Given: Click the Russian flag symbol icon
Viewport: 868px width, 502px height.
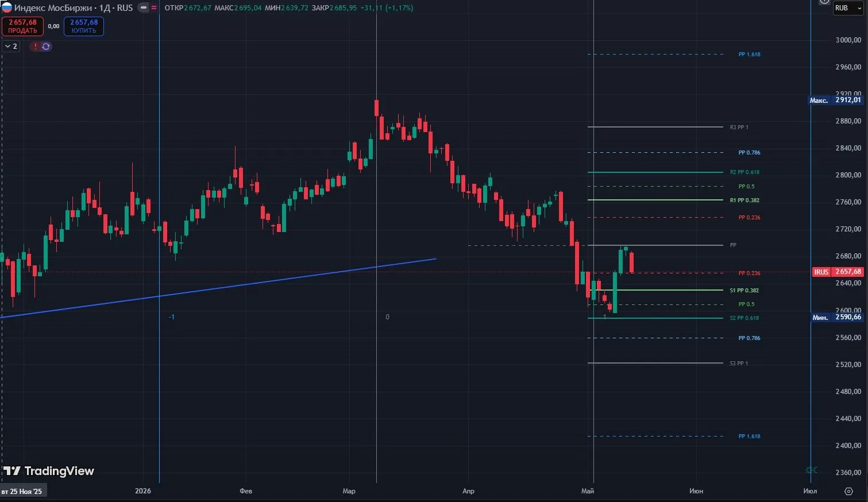Looking at the screenshot, I should [6, 8].
